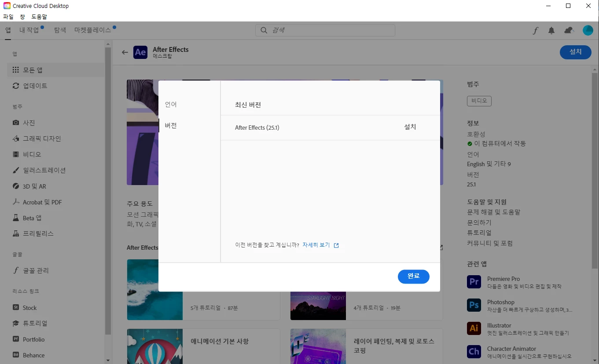Select 업데이트 in the sidebar

(x=55, y=86)
